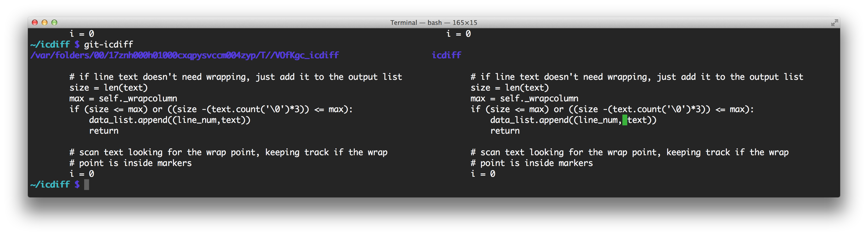Click the git-icdiff command text
This screenshot has width=868, height=236.
tap(109, 45)
